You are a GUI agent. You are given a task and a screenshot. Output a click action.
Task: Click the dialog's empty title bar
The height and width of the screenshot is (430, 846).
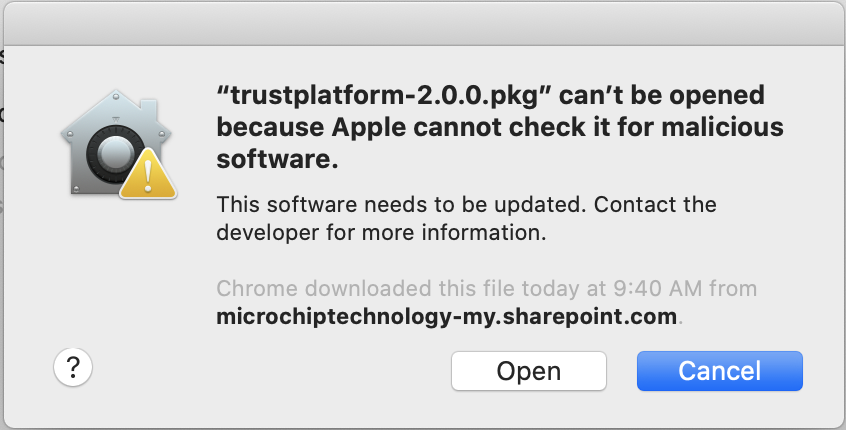[423, 22]
